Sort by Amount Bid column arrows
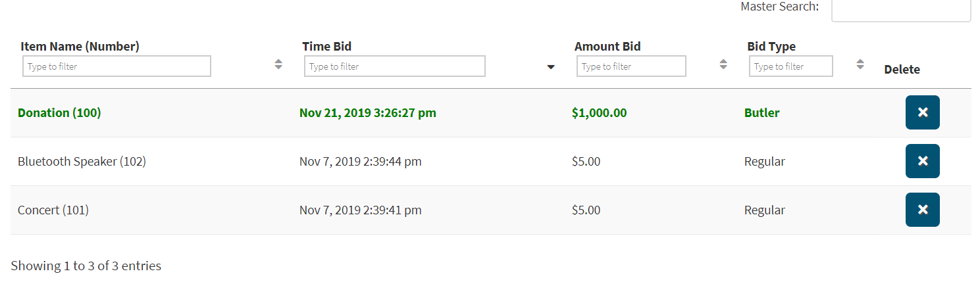The image size is (980, 284). click(723, 64)
